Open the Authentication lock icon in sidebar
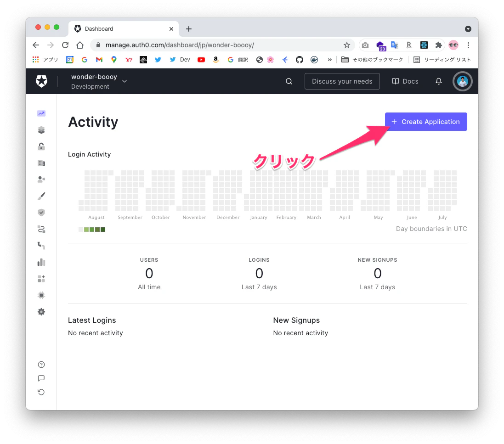The width and height of the screenshot is (504, 444). point(41,146)
